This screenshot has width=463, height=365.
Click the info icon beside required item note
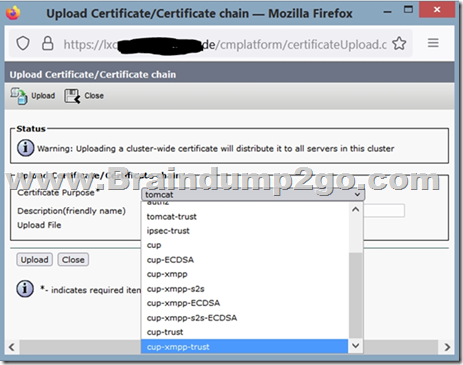[25, 289]
